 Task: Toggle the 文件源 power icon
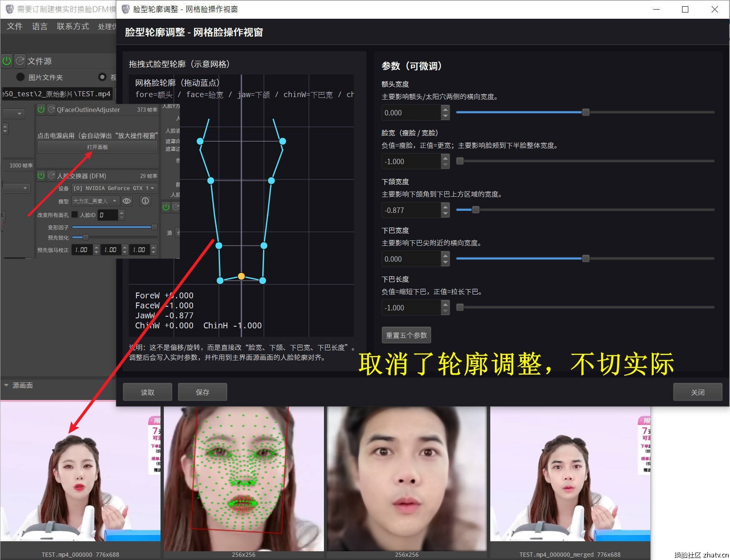(7, 61)
